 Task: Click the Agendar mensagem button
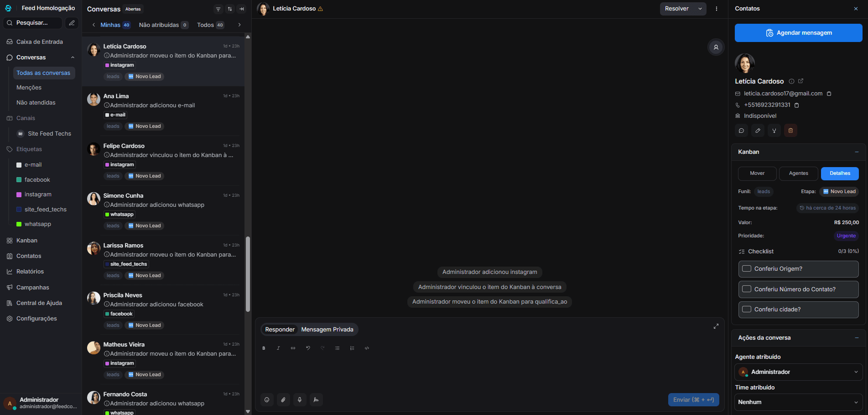(798, 33)
